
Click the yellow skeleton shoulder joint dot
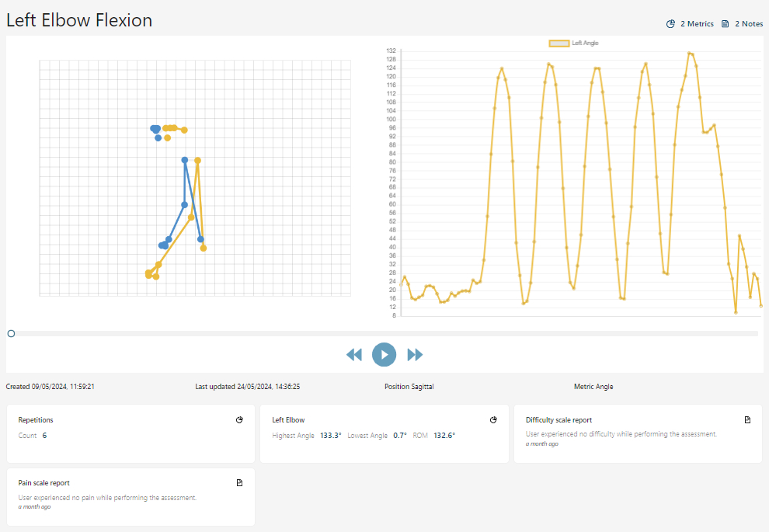[x=197, y=160]
